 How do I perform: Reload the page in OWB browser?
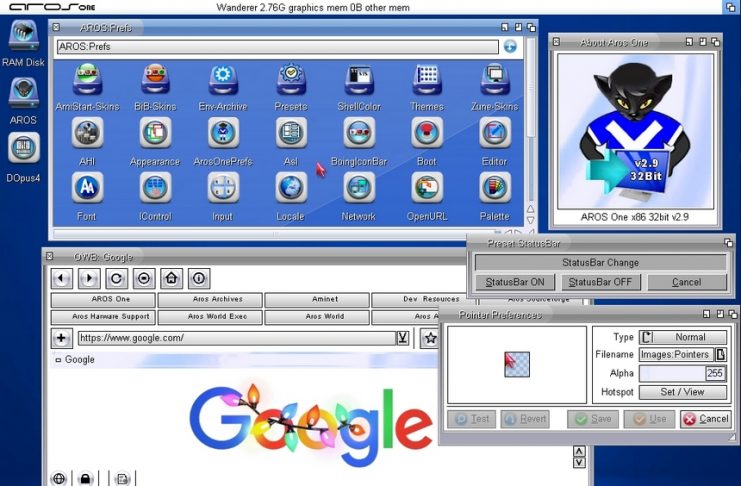(117, 279)
